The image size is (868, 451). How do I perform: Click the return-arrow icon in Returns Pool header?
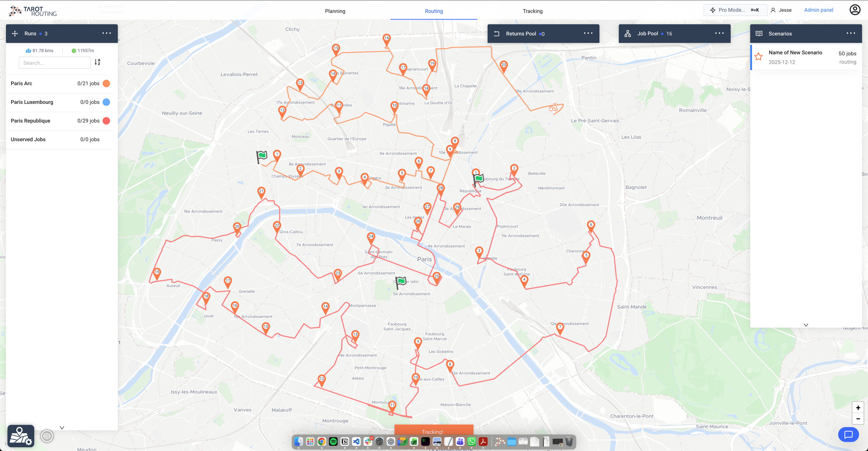pos(497,33)
